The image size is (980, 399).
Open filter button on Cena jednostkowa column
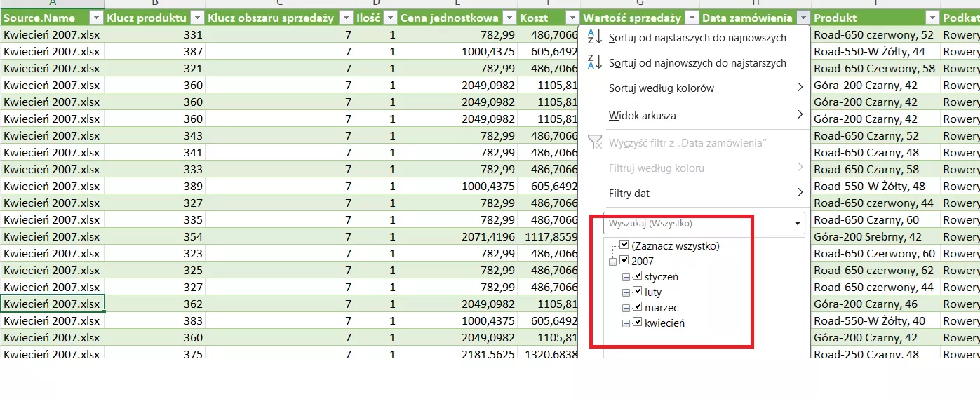(509, 18)
